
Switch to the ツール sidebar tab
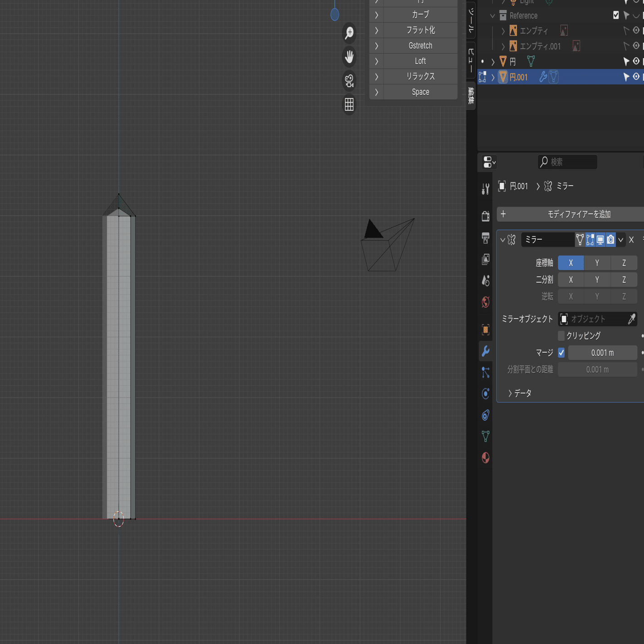pyautogui.click(x=471, y=20)
